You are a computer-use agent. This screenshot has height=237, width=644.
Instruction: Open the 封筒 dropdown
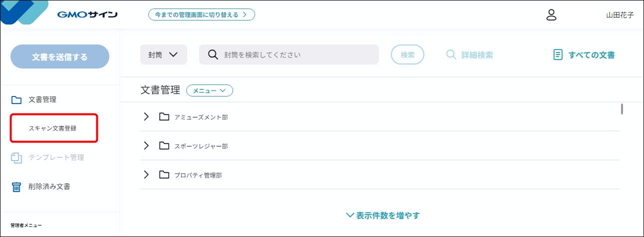164,54
